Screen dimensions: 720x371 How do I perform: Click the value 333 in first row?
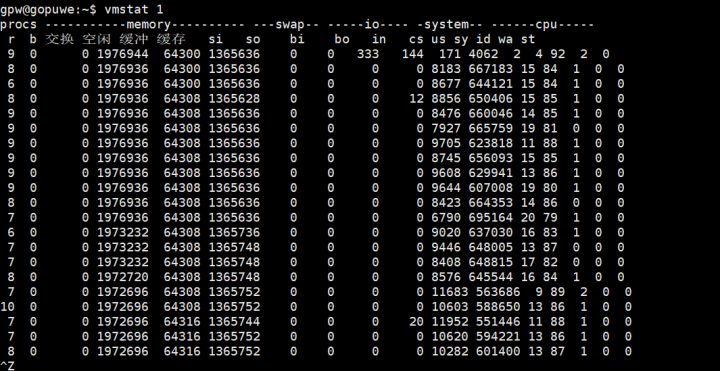368,54
